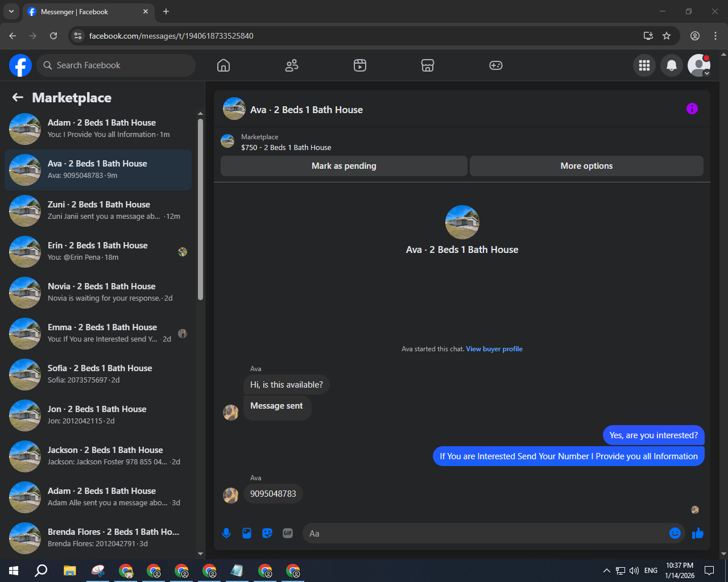Open the account profile picture menu
728x582 pixels.
click(x=699, y=65)
